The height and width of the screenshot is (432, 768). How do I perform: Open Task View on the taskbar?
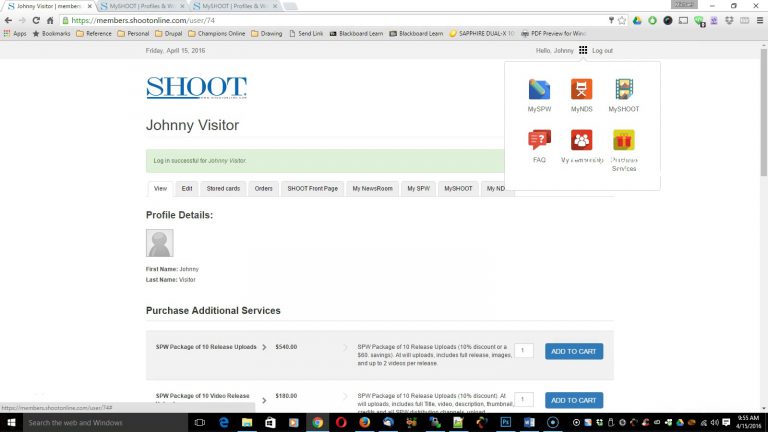coord(199,422)
